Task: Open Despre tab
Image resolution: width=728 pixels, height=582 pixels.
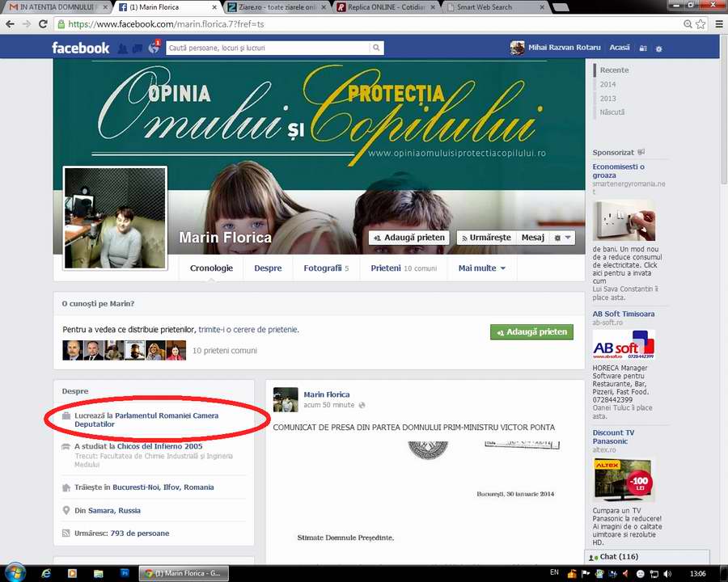Action: pyautogui.click(x=268, y=268)
